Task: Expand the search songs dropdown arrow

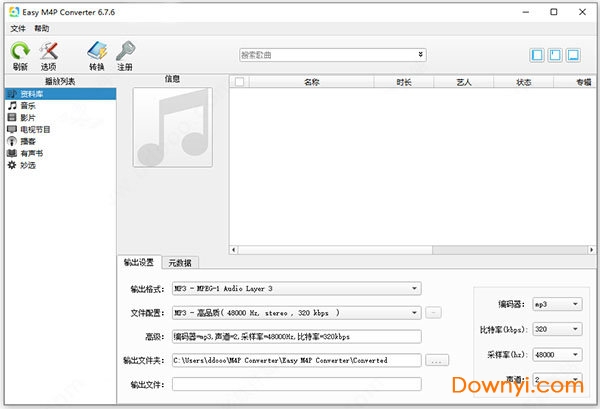Action: 420,55
